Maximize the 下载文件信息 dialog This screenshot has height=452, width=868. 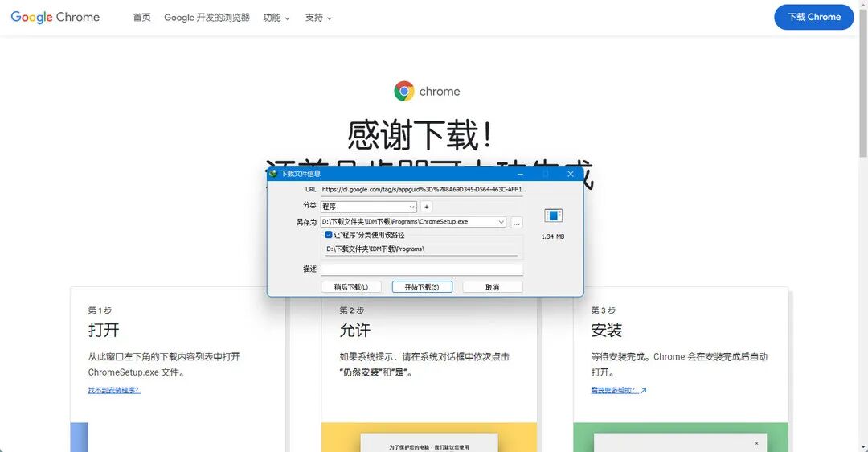pyautogui.click(x=545, y=174)
